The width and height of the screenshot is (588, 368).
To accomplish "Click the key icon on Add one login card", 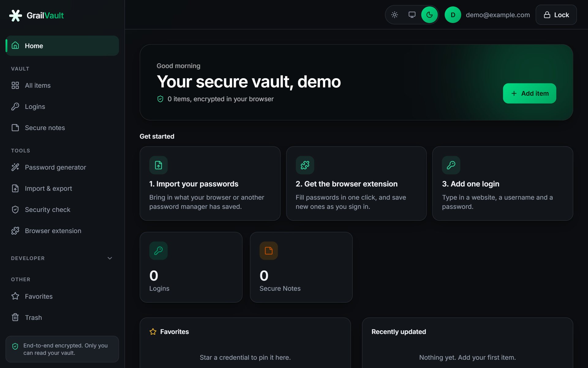I will [451, 165].
